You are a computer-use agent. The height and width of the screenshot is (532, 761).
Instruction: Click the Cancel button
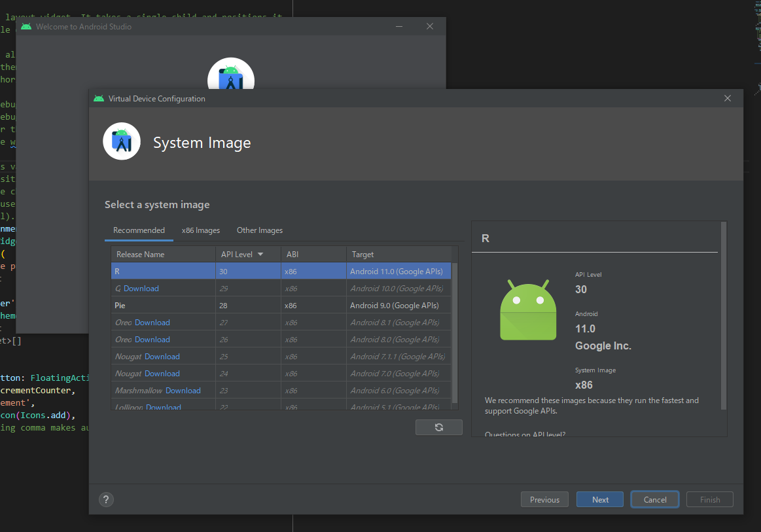pyautogui.click(x=655, y=499)
